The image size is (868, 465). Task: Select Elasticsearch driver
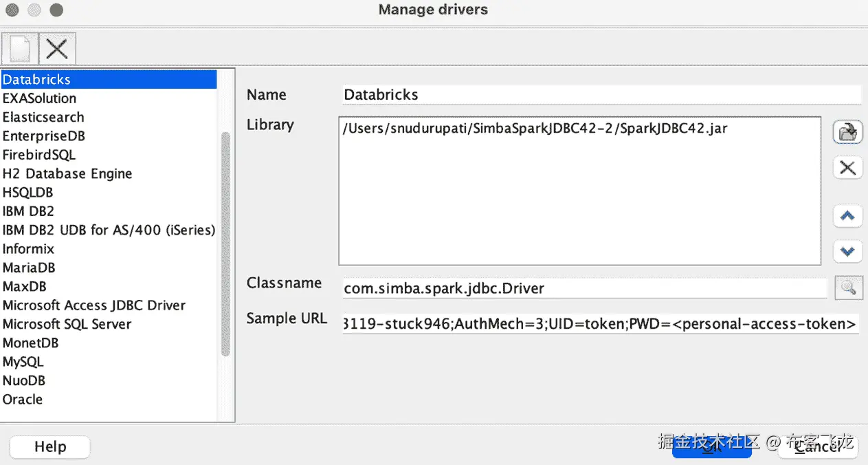click(43, 117)
